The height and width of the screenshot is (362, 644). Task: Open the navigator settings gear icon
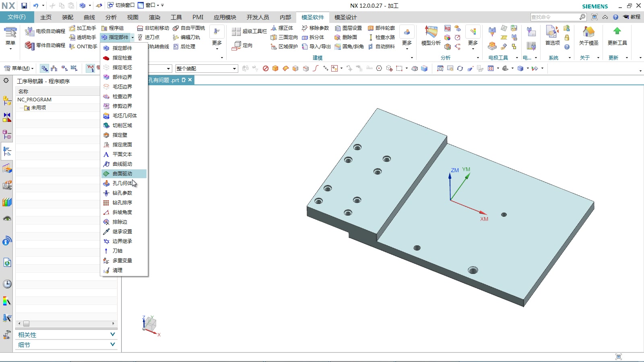pyautogui.click(x=6, y=80)
